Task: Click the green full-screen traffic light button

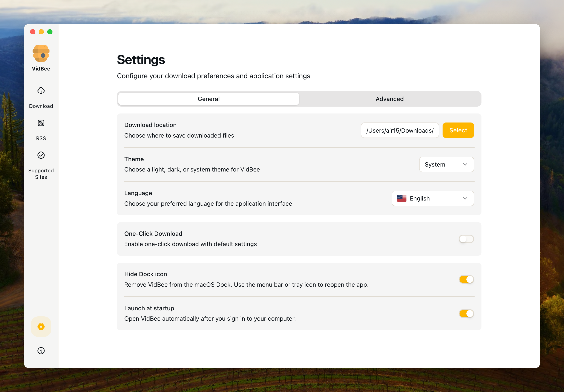Action: coord(50,32)
